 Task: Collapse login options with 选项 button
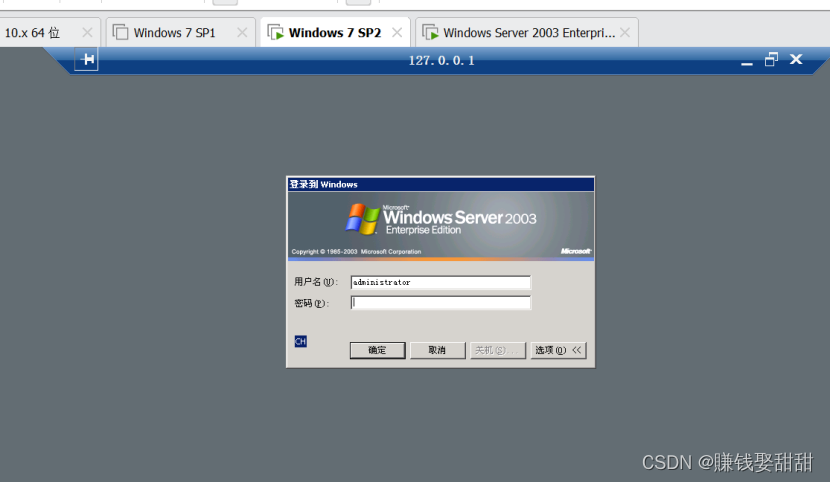coord(558,350)
